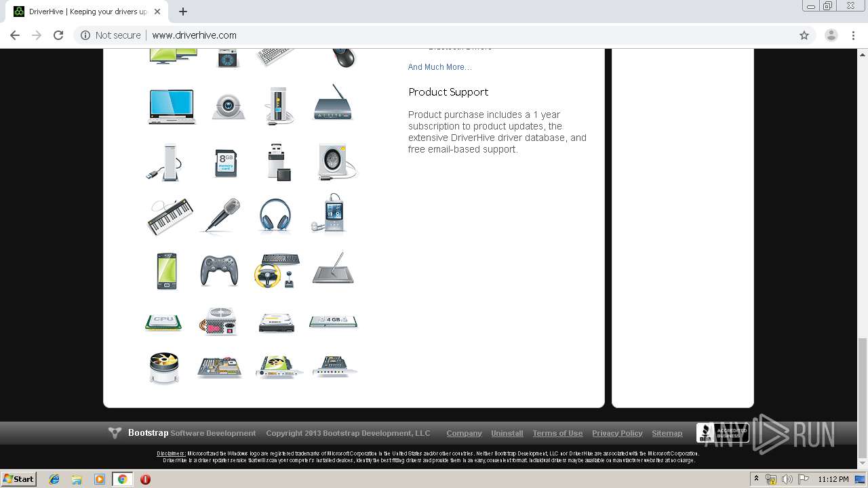Click the CPU cooler fan icon
The width and height of the screenshot is (868, 488).
[164, 368]
